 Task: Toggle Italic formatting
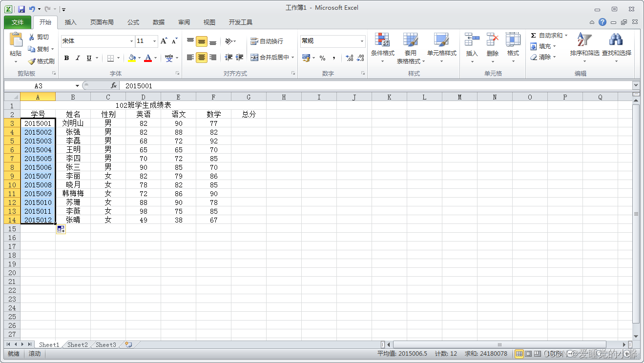click(77, 58)
